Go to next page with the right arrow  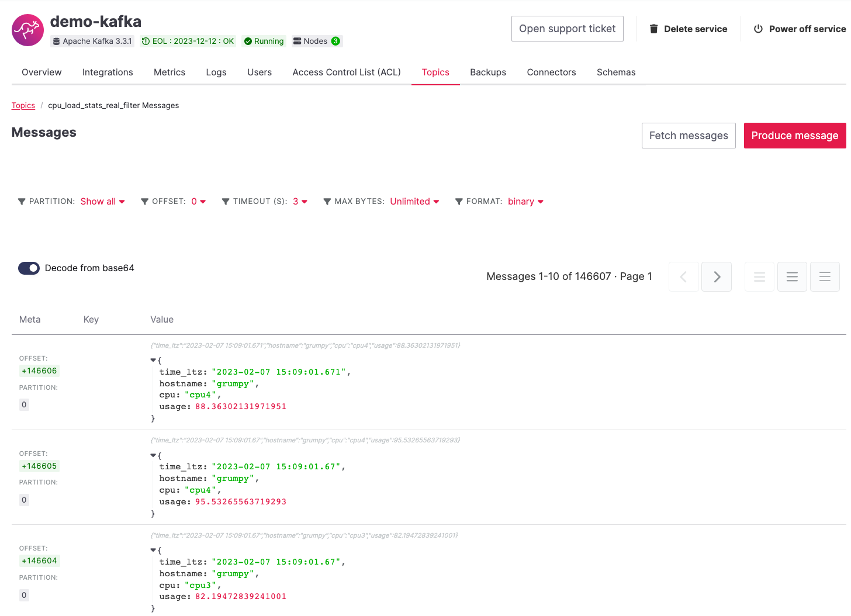pyautogui.click(x=717, y=276)
